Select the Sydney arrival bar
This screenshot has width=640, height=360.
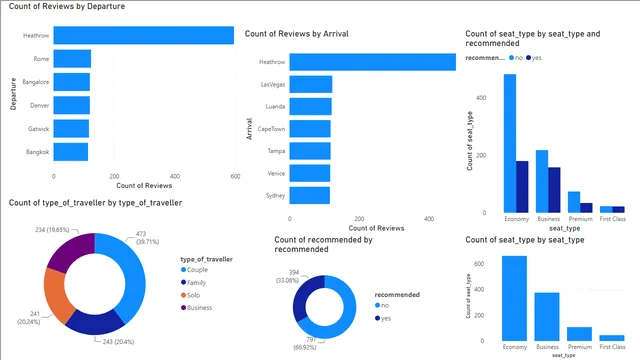[309, 195]
